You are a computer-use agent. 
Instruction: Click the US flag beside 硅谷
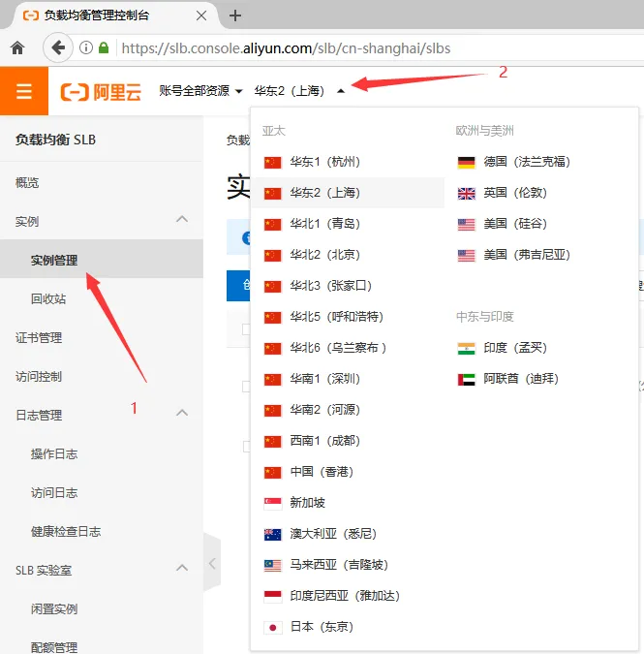466,225
